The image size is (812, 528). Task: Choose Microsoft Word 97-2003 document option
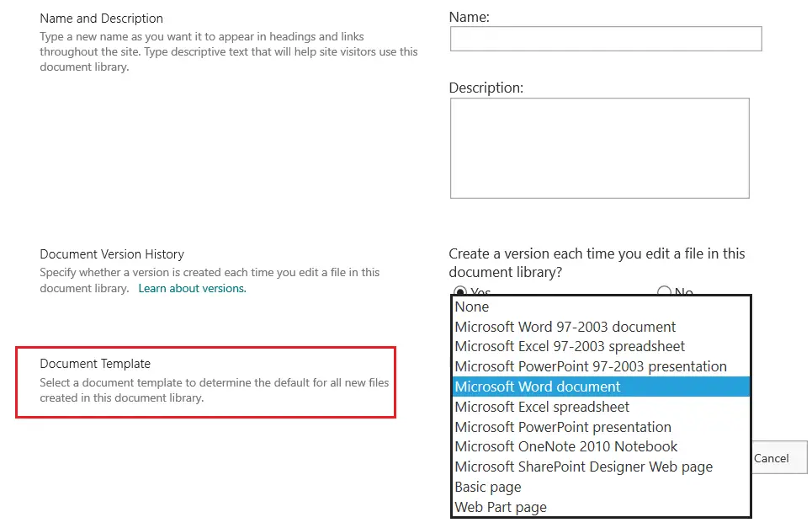[x=602, y=327]
